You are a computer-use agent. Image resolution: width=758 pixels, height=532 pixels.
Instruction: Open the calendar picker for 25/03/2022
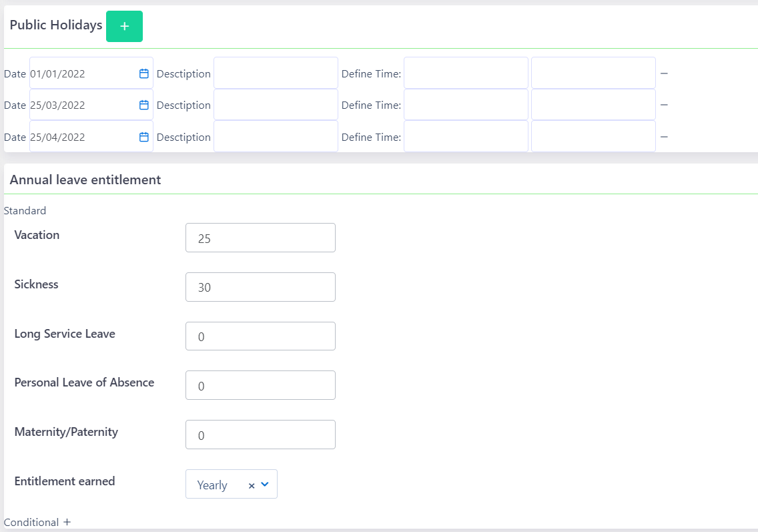coord(143,105)
